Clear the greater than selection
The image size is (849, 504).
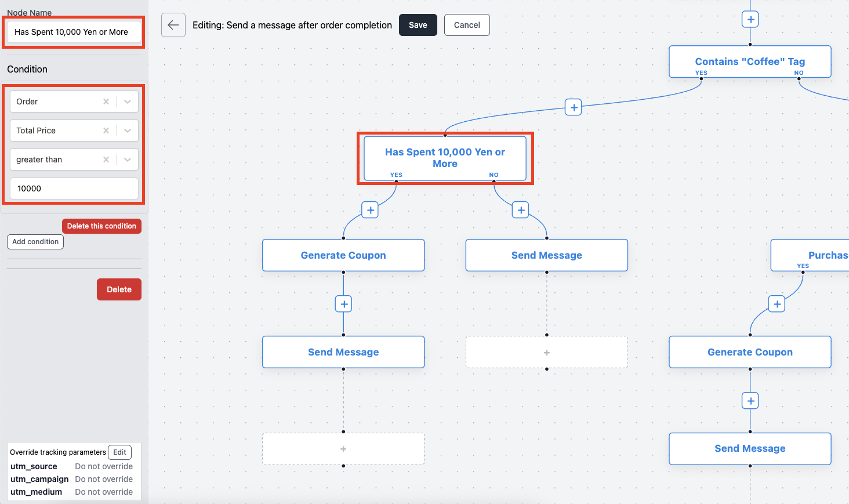coord(106,159)
